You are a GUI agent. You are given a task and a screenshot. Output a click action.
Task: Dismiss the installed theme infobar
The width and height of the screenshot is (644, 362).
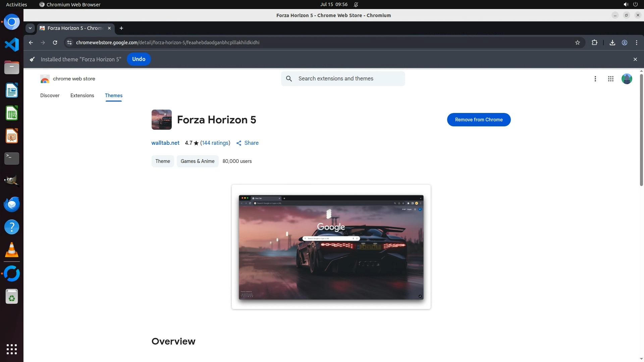click(x=635, y=59)
